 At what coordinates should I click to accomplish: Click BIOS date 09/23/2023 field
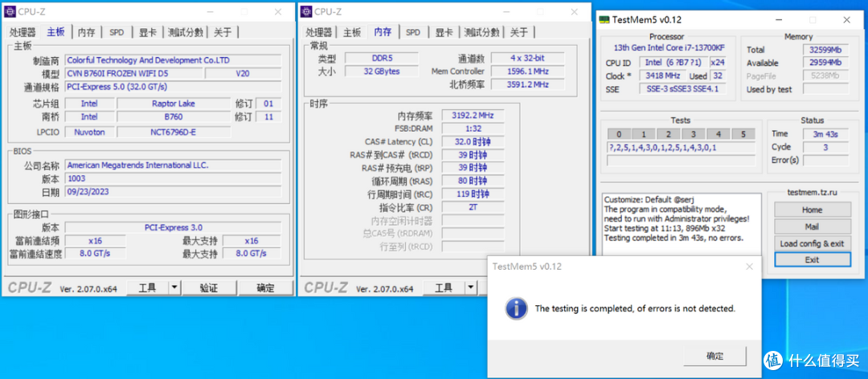tap(173, 192)
